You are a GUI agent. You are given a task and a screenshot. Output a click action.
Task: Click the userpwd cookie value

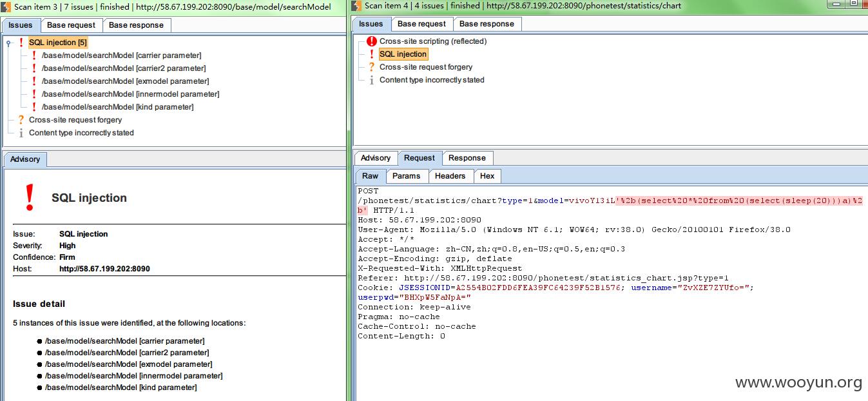pos(435,297)
